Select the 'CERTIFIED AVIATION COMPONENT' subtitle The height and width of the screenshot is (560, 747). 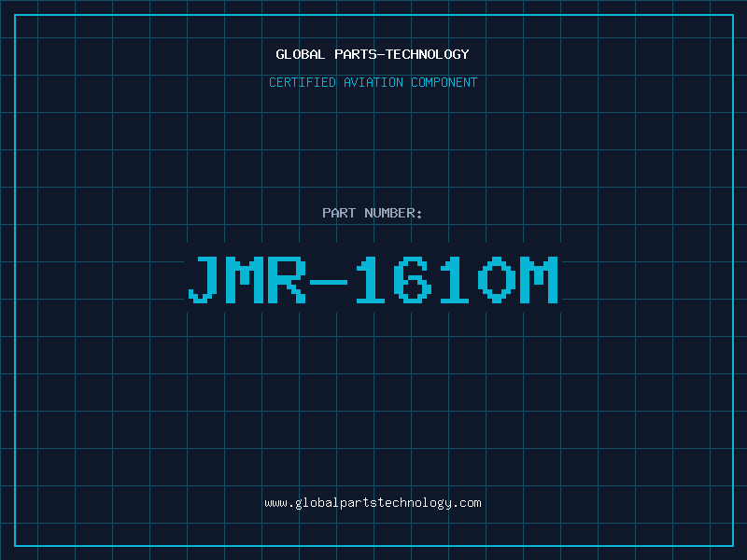click(x=373, y=82)
